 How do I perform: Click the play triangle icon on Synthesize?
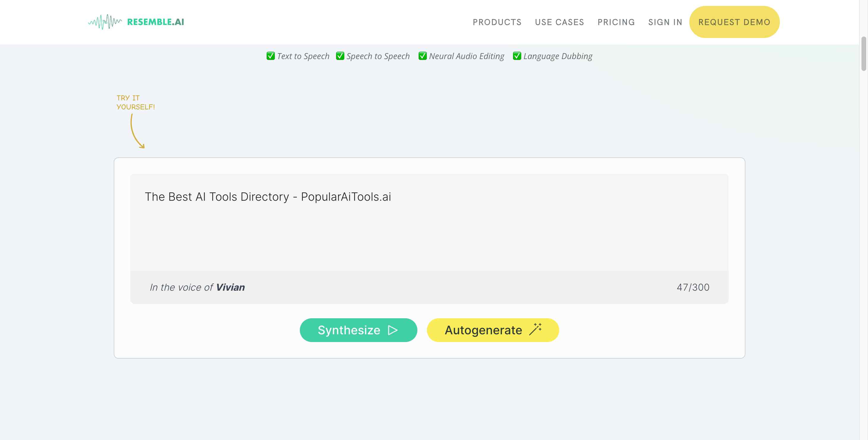393,330
